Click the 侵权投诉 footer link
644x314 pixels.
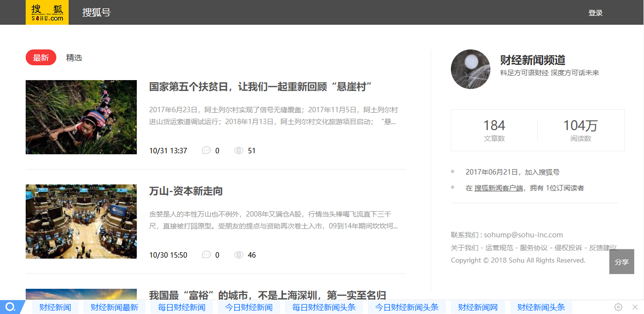tap(568, 248)
